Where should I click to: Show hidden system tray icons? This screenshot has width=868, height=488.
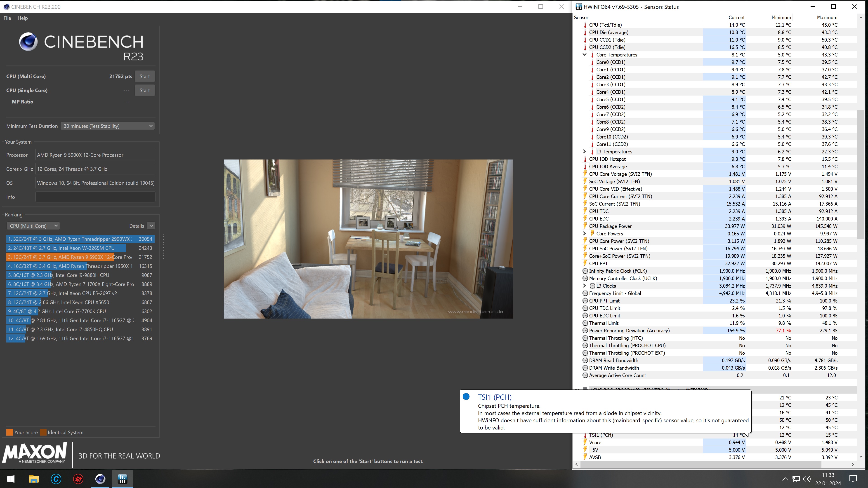point(785,479)
